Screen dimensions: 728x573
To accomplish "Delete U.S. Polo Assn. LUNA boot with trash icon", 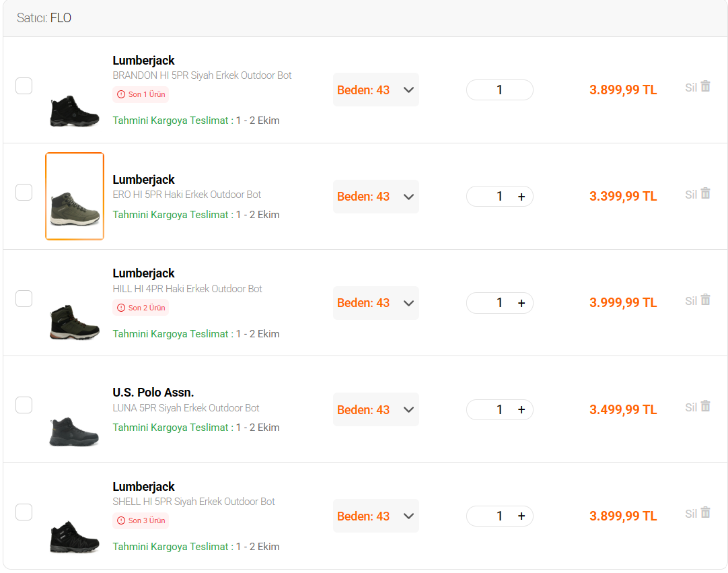I will pos(705,406).
